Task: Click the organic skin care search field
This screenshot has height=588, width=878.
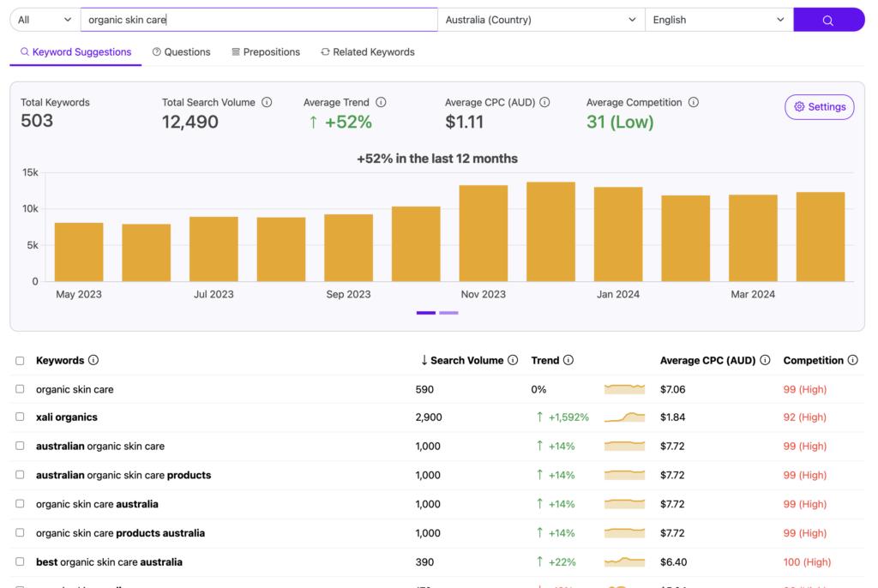Action: (259, 21)
